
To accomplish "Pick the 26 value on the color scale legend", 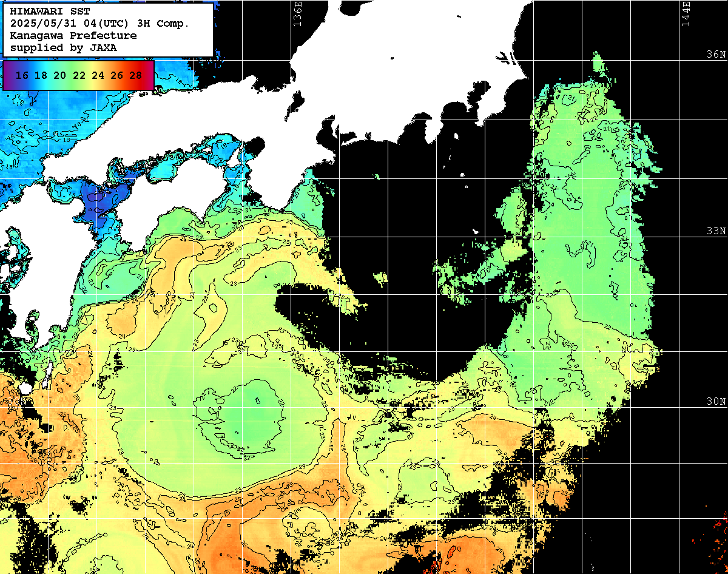I will (x=117, y=75).
